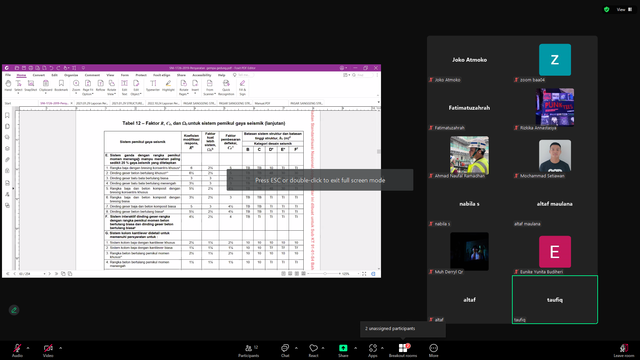Expand video options arrow next to Video
The image size is (640, 360).
(60, 348)
